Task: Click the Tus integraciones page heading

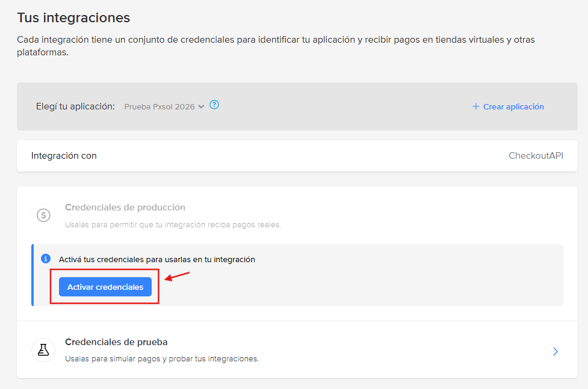Action: [73, 18]
